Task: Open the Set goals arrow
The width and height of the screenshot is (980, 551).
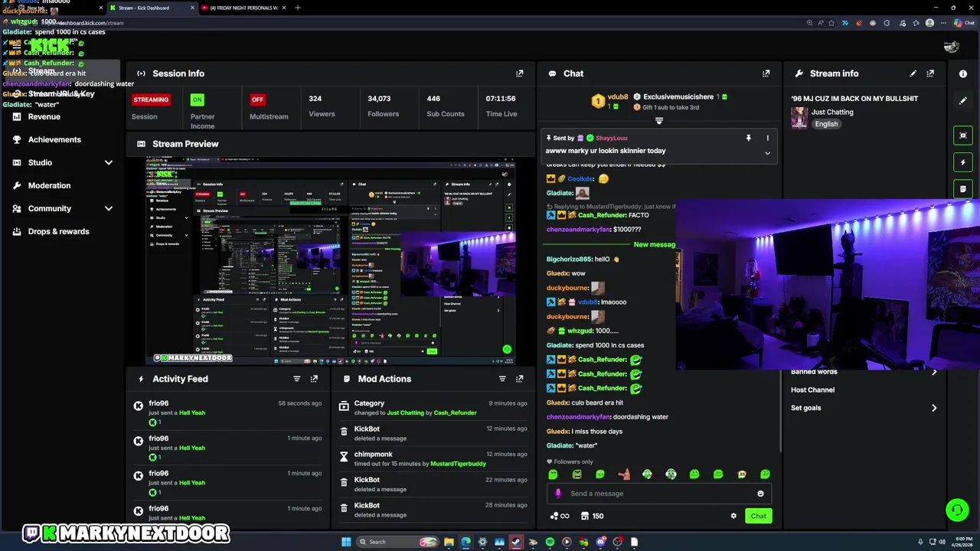Action: [x=934, y=408]
